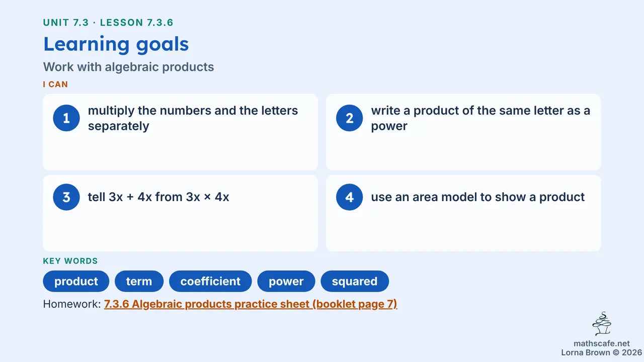644x362 pixels.
Task: Click the 'write a product as a power' card
Action: (463, 132)
